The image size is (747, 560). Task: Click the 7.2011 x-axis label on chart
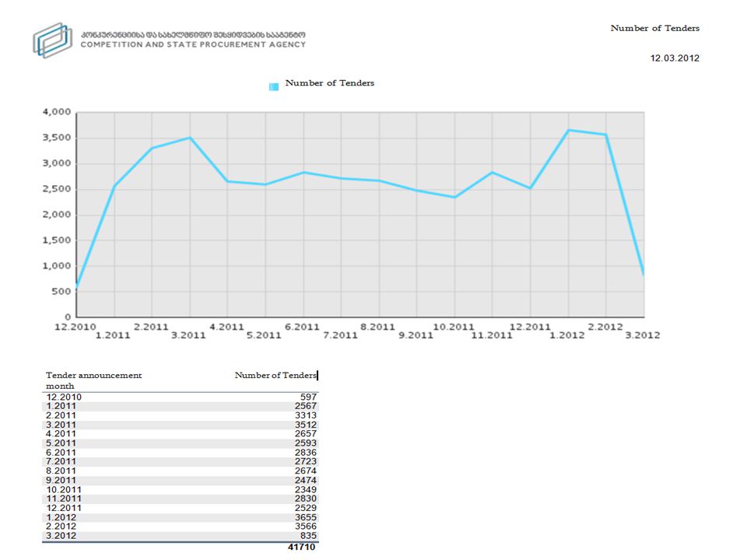click(340, 335)
